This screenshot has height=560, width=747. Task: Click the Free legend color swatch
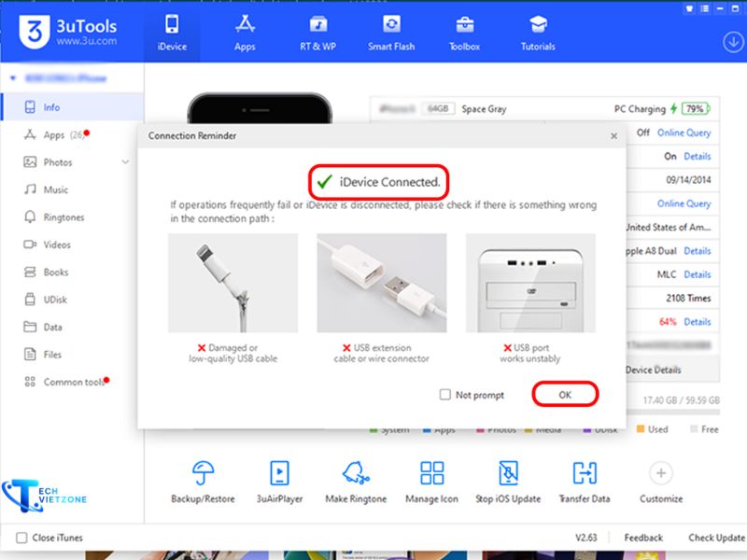[694, 429]
